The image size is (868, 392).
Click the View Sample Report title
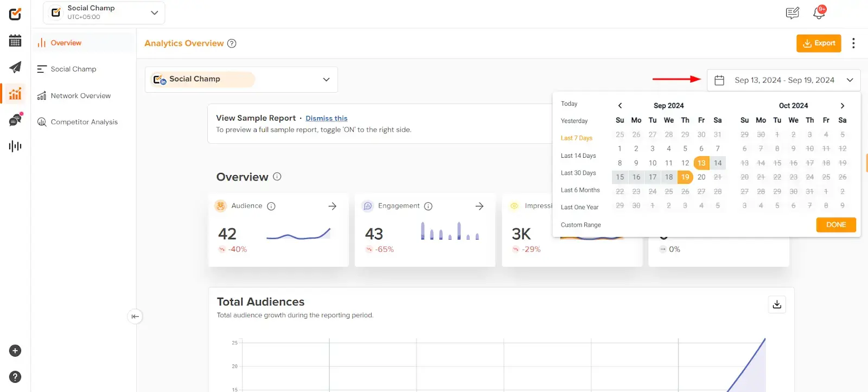(x=256, y=118)
